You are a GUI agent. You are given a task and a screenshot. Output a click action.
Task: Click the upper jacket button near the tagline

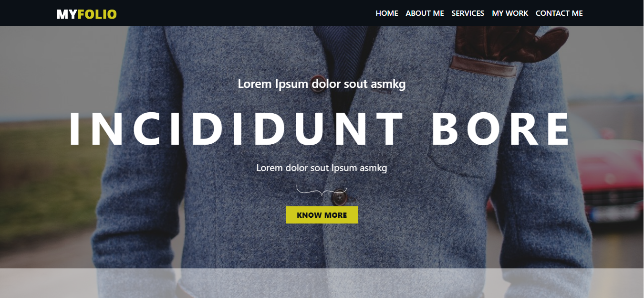318,83
